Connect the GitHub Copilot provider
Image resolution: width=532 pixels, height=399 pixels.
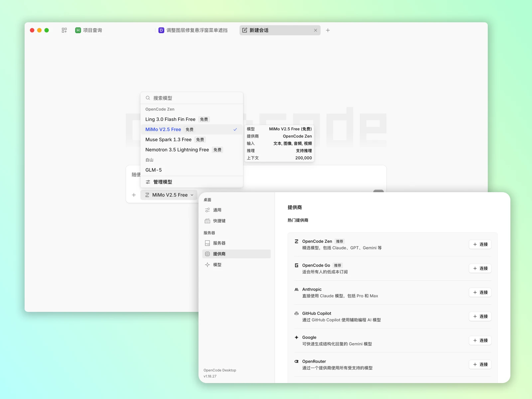click(x=480, y=317)
